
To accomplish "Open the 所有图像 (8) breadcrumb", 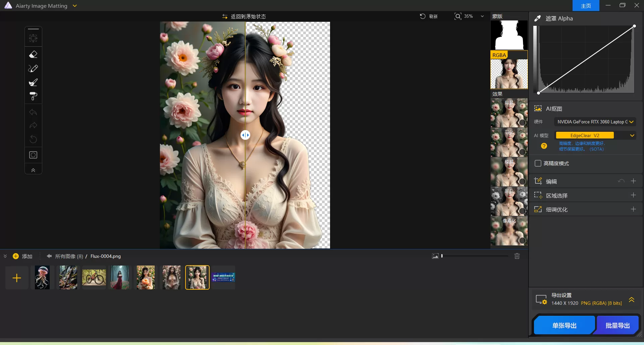I will coord(69,256).
